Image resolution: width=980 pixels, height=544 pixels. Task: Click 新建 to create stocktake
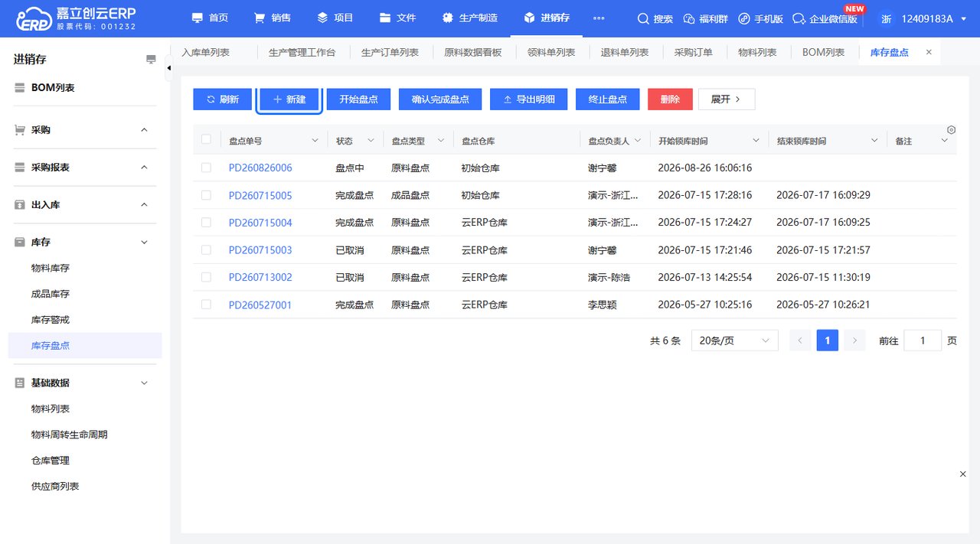click(289, 99)
